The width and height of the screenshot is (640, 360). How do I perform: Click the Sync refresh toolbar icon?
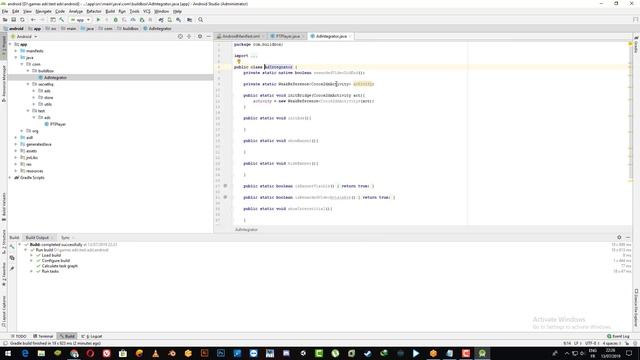(22, 20)
